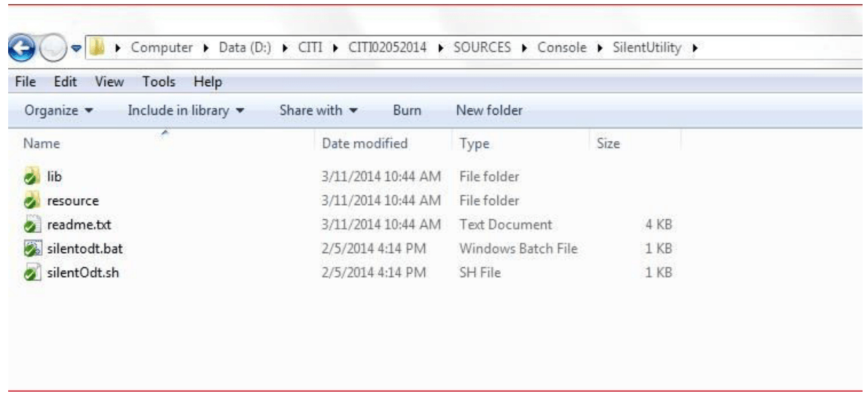Click Data (D:) in the address breadcrumb

point(245,48)
